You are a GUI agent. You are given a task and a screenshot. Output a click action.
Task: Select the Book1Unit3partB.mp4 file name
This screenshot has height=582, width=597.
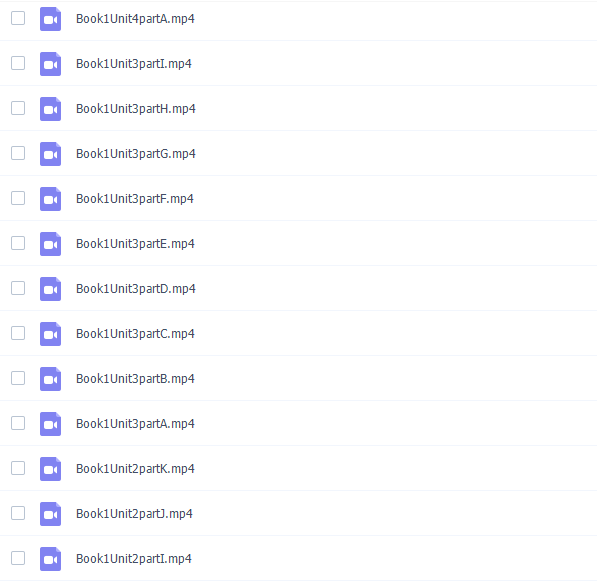click(135, 379)
